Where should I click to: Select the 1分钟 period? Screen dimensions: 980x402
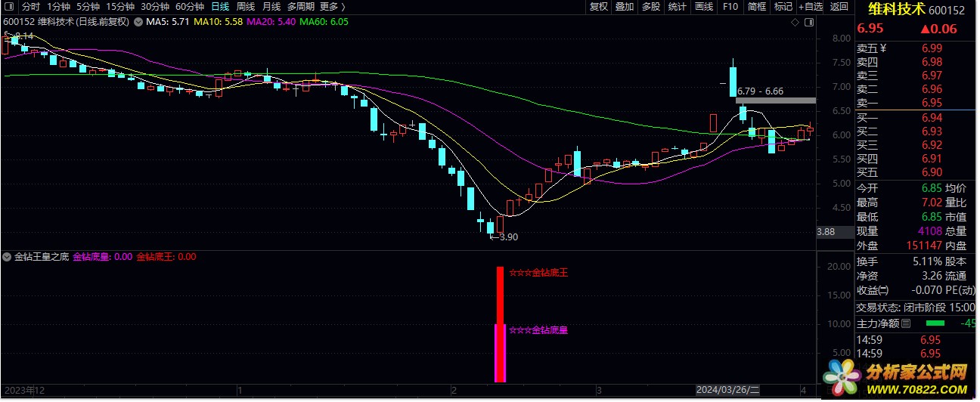[x=58, y=7]
